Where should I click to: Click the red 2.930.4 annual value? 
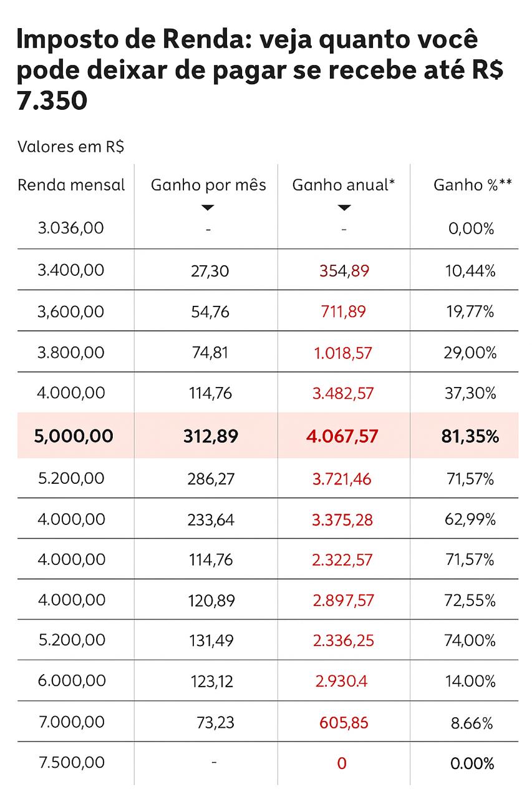pyautogui.click(x=342, y=681)
